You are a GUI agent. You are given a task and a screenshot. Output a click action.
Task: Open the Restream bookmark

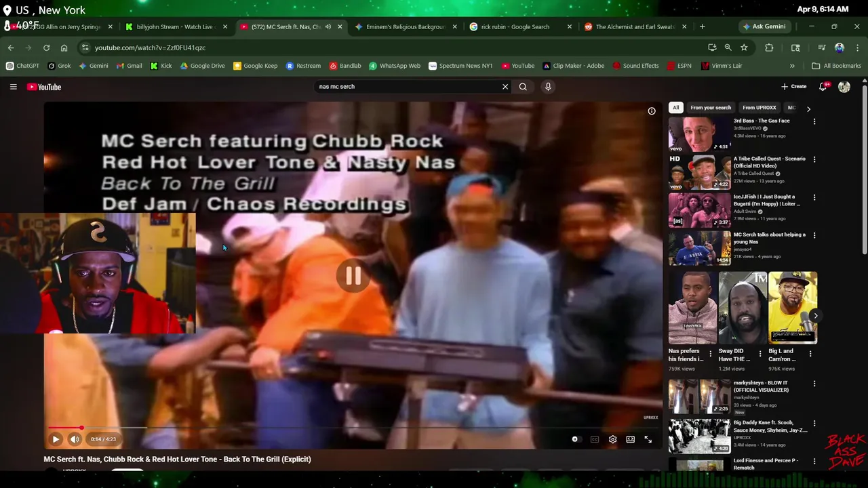303,66
